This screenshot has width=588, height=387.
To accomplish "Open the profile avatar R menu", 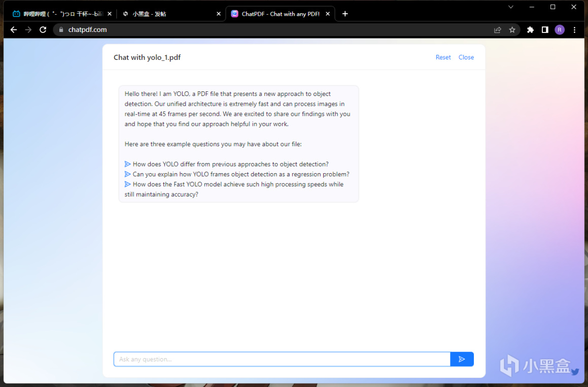I will (560, 30).
